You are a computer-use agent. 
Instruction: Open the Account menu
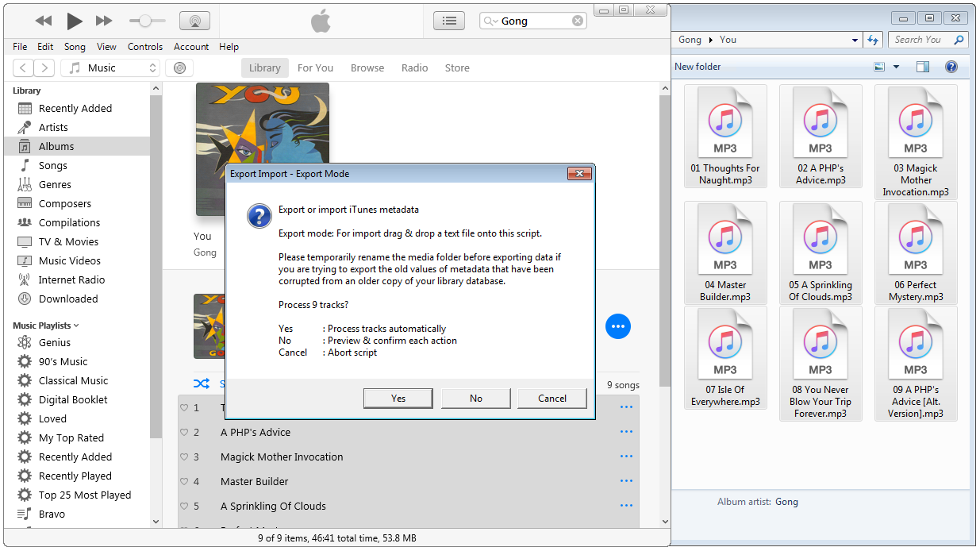pyautogui.click(x=191, y=47)
